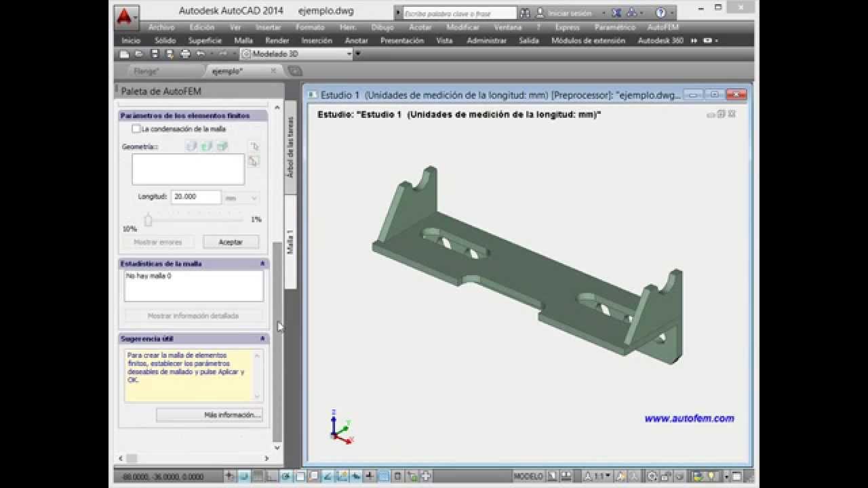Open the Dibujo menu
This screenshot has width=868, height=488.
(382, 27)
